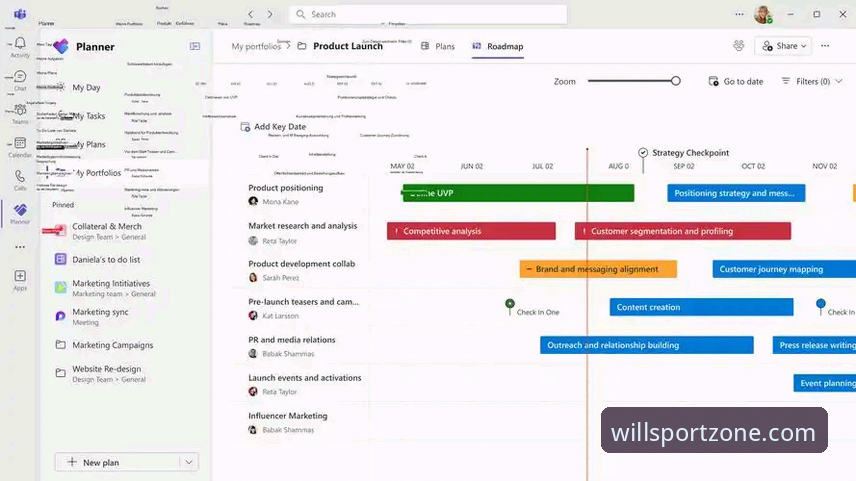Open the Filters (0) dropdown
Image resolution: width=856 pixels, height=481 pixels.
[x=812, y=81]
